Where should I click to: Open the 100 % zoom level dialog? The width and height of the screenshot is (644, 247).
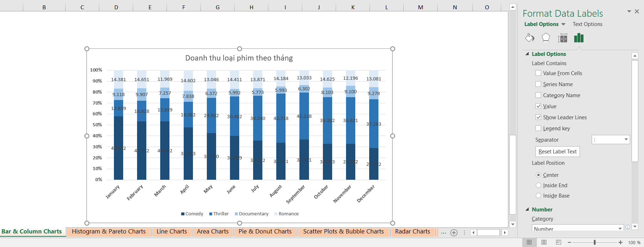click(634, 242)
